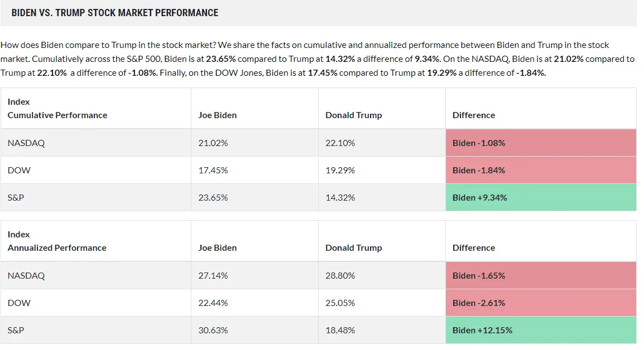644x350 pixels.
Task: Click Trump's 25.05% annualized DOW value
Action: point(340,303)
